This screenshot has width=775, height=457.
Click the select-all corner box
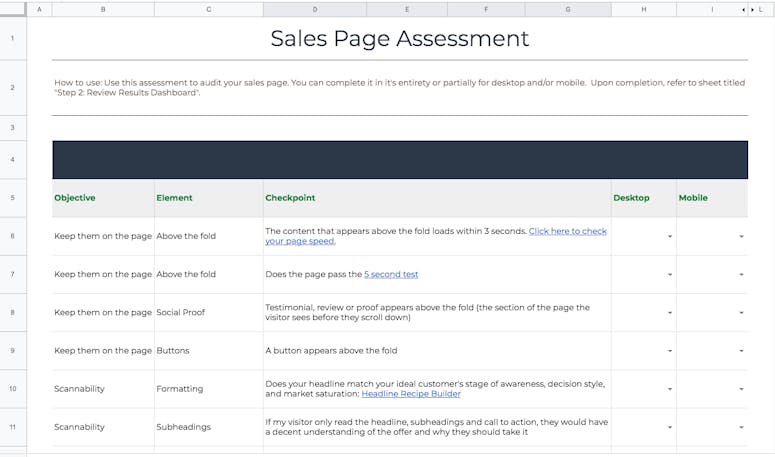click(13, 9)
